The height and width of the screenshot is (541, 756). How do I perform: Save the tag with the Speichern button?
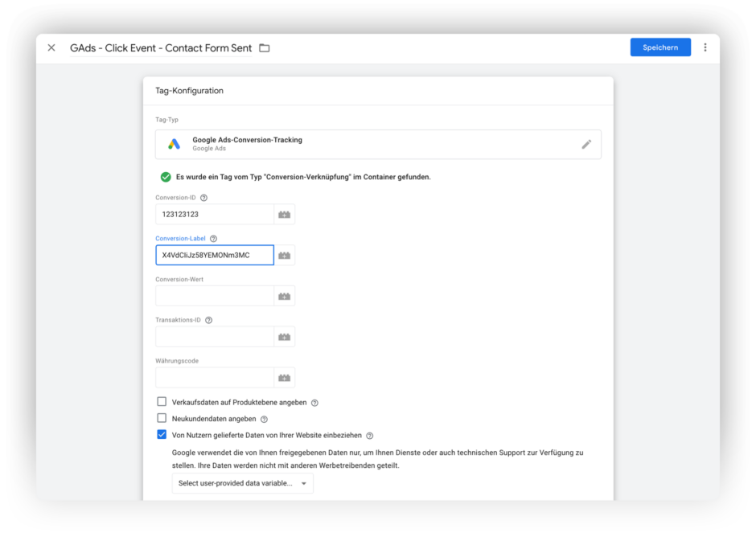click(x=660, y=47)
